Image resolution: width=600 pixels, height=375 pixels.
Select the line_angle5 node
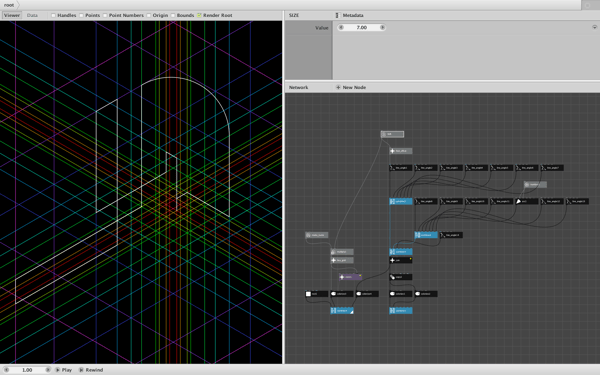[x=502, y=168]
